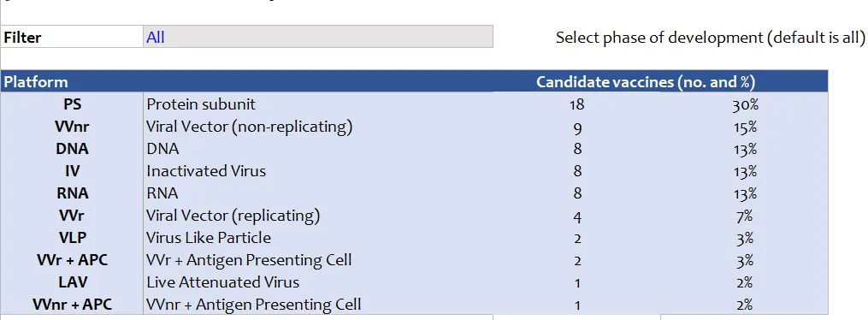Click the 18 count for Protein subunit
Image resolution: width=868 pixels, height=320 pixels.
(576, 104)
